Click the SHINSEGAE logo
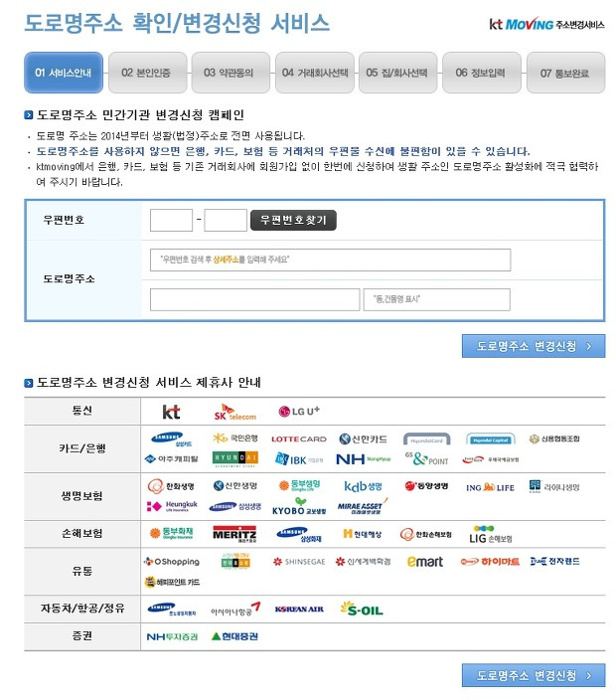The height and width of the screenshot is (700, 616). coord(299,562)
